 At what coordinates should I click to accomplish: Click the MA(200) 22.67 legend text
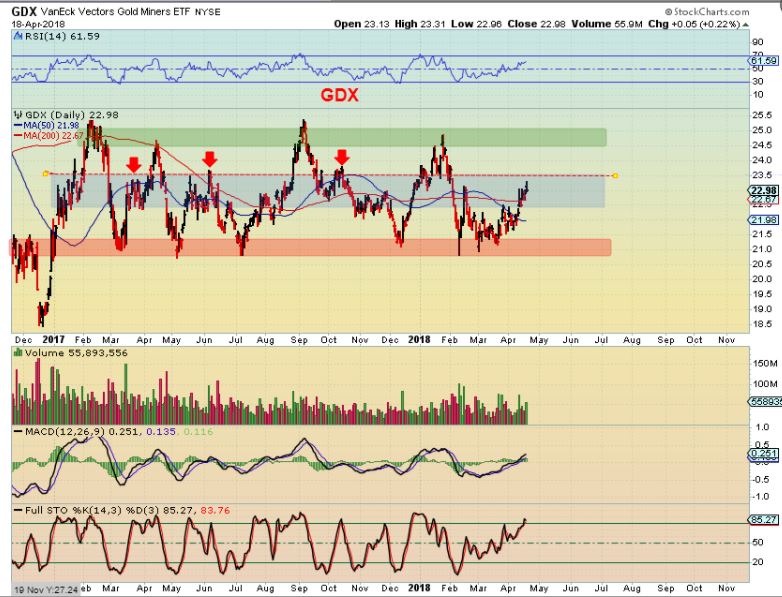point(52,136)
